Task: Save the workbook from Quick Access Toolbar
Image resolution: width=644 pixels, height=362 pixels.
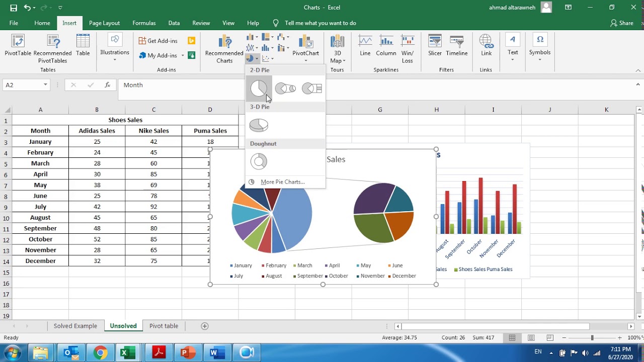Action: [14, 8]
